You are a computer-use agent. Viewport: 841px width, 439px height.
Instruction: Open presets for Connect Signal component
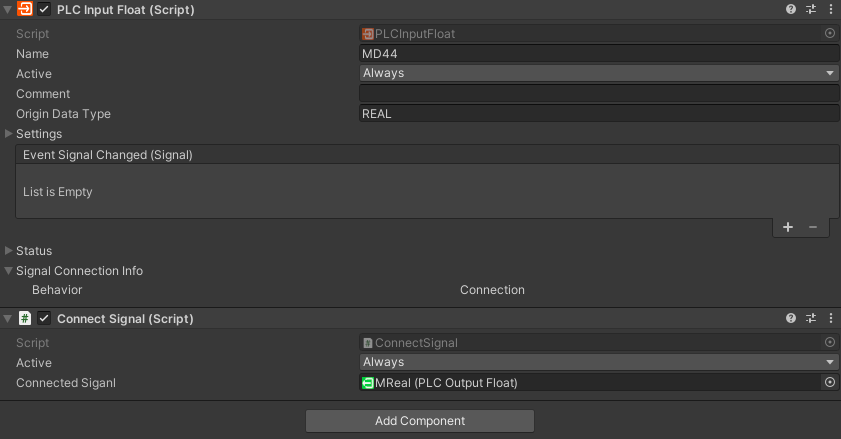pos(811,318)
